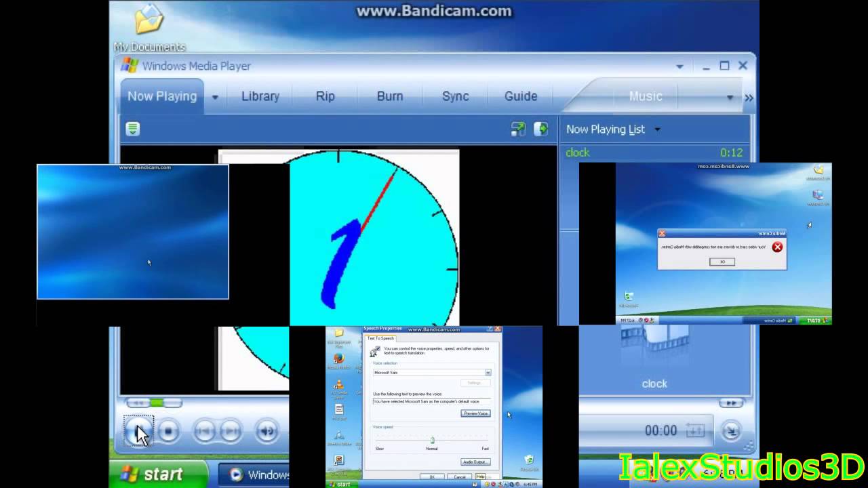868x488 pixels.
Task: Click the maximize video pane icon
Action: tap(518, 129)
